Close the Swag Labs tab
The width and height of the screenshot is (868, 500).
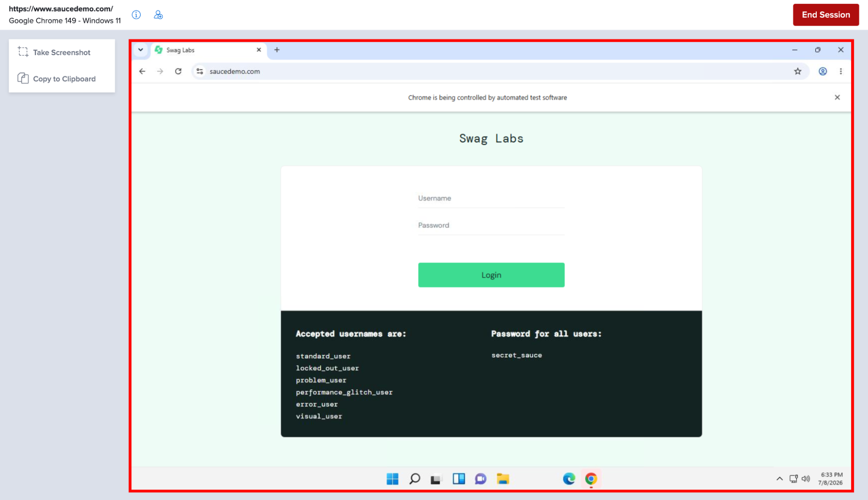tap(259, 50)
